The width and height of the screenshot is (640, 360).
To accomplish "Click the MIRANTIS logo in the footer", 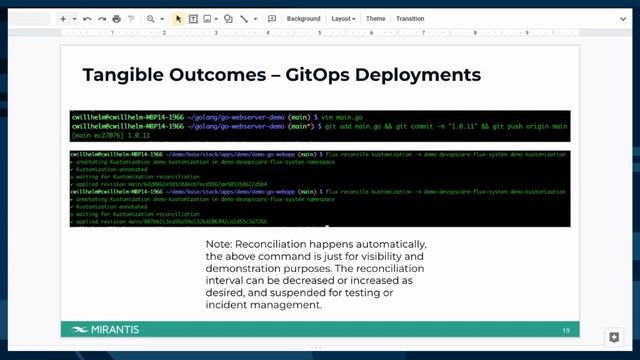I will [x=105, y=329].
